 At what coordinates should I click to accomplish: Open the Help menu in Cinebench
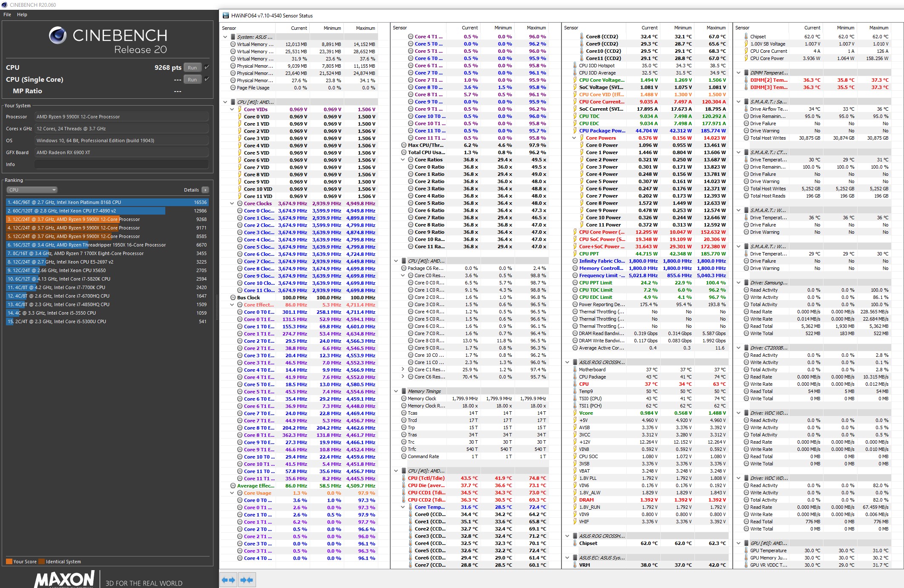click(x=22, y=14)
